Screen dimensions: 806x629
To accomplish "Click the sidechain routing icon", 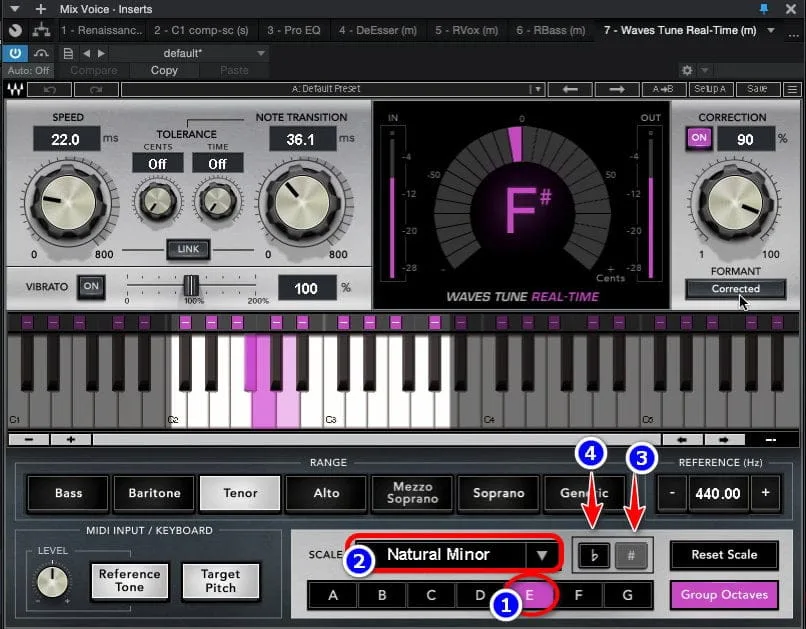I will tap(41, 30).
